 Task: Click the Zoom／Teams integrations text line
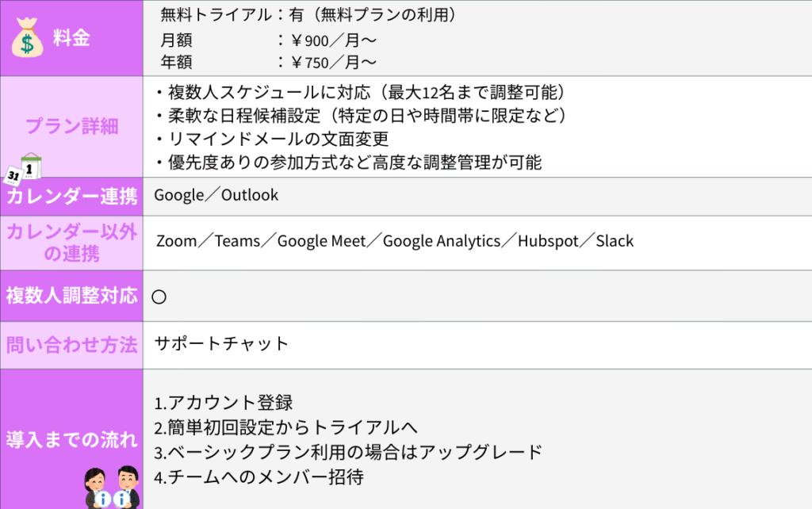pyautogui.click(x=395, y=241)
